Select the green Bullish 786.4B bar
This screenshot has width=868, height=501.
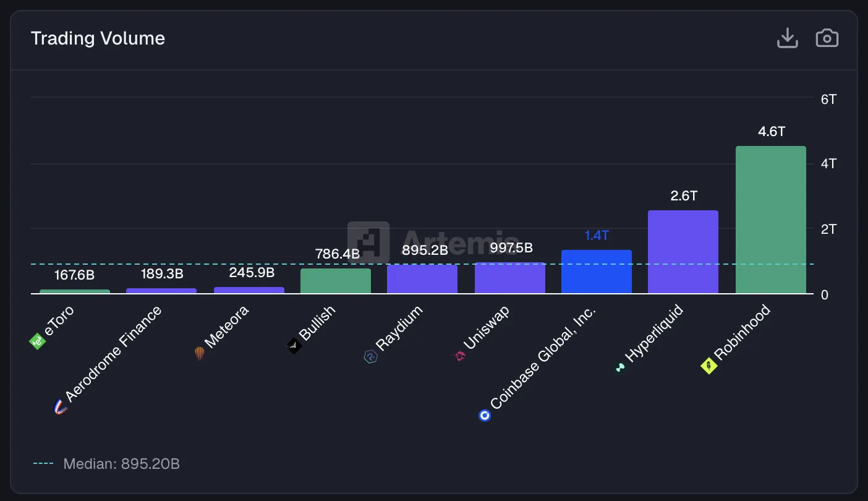336,281
